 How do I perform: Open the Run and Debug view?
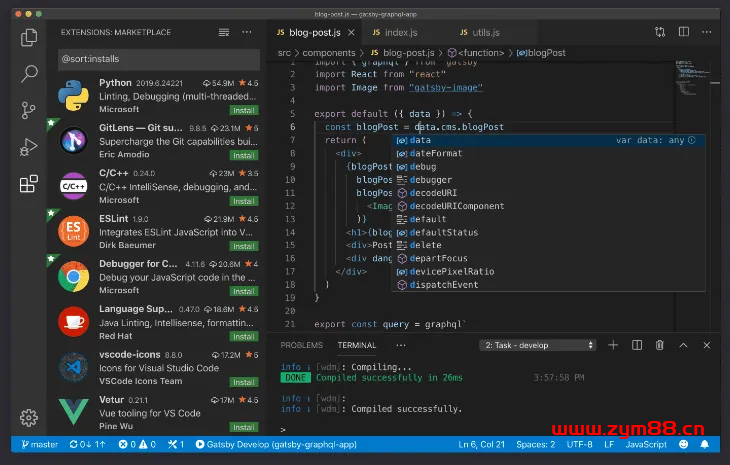coord(29,147)
